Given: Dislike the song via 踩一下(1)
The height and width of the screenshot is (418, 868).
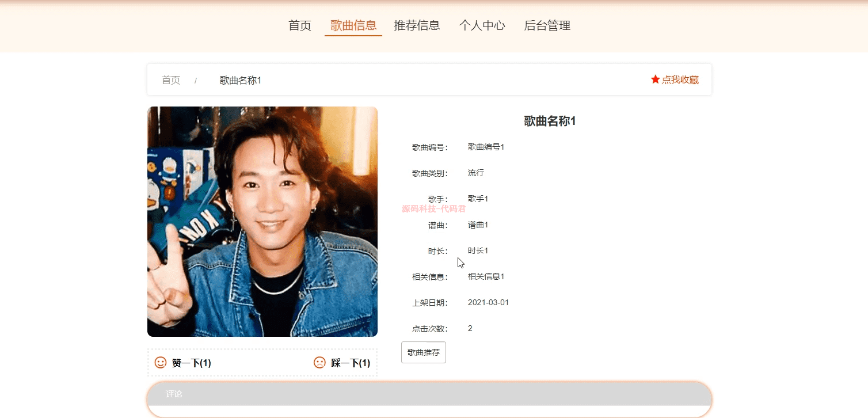Looking at the screenshot, I should tap(351, 363).
